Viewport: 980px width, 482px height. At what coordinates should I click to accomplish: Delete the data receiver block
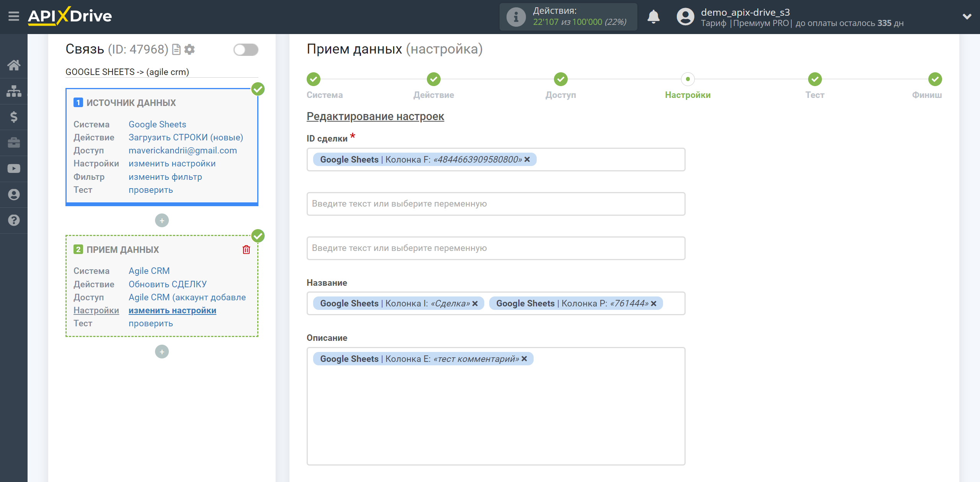246,250
